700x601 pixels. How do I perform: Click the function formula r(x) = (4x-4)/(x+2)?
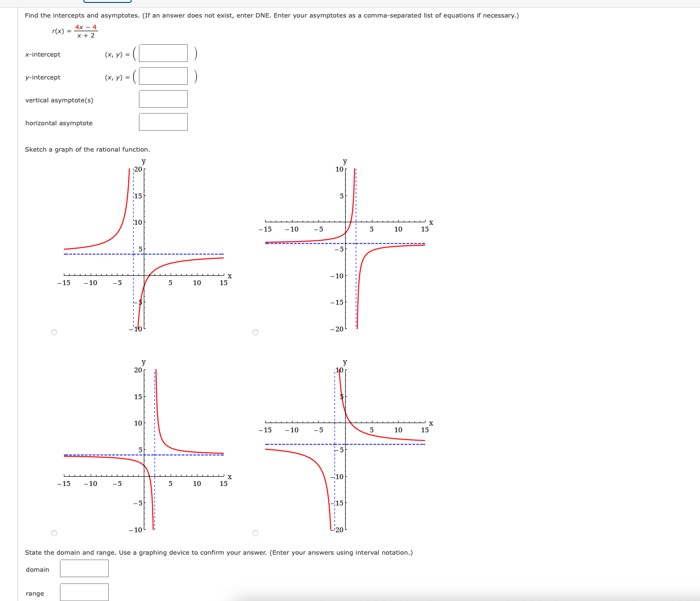73,31
